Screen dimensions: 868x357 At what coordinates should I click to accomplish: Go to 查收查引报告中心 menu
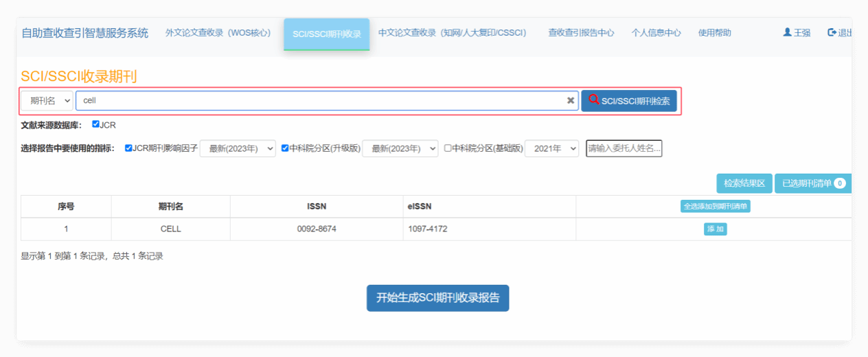(x=581, y=33)
